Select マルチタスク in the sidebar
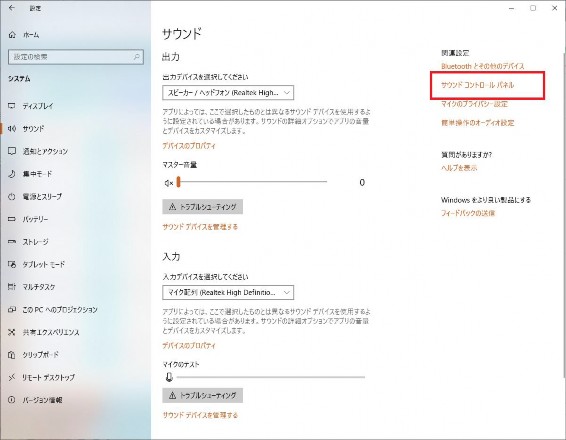566x440 pixels. point(39,287)
